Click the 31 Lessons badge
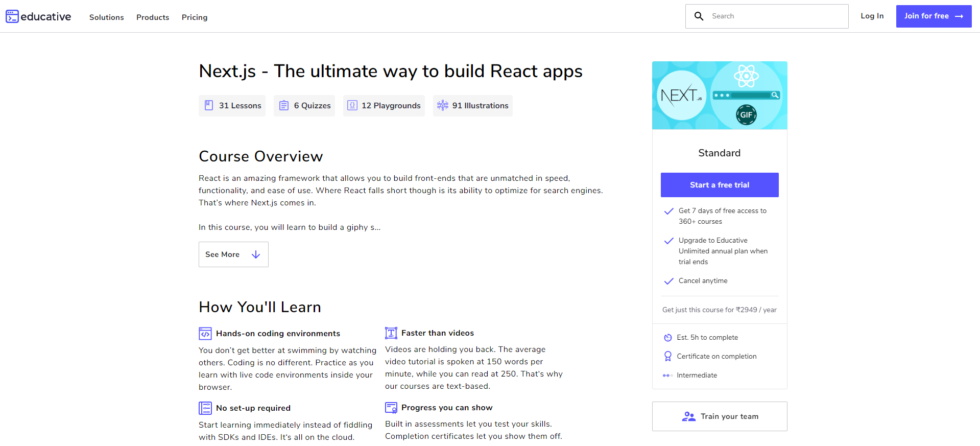 [232, 106]
